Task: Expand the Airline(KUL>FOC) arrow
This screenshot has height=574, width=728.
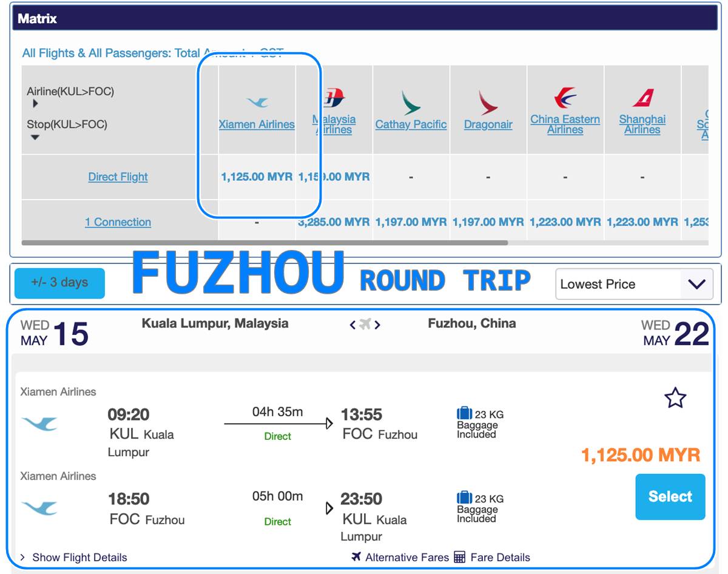Action: pos(35,104)
